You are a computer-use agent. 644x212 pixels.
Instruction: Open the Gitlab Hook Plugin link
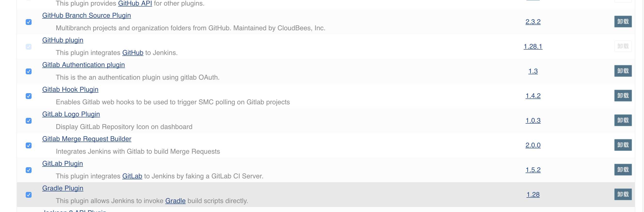click(x=70, y=90)
